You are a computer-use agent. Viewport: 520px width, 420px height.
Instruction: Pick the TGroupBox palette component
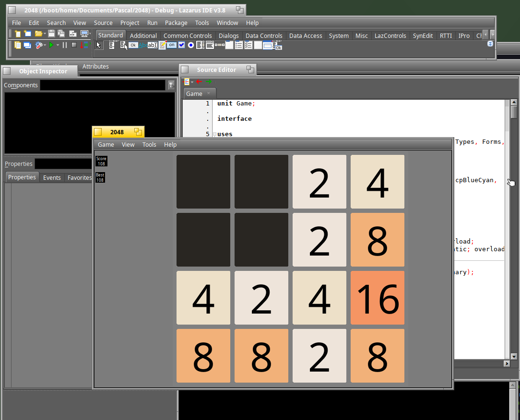tap(229, 45)
